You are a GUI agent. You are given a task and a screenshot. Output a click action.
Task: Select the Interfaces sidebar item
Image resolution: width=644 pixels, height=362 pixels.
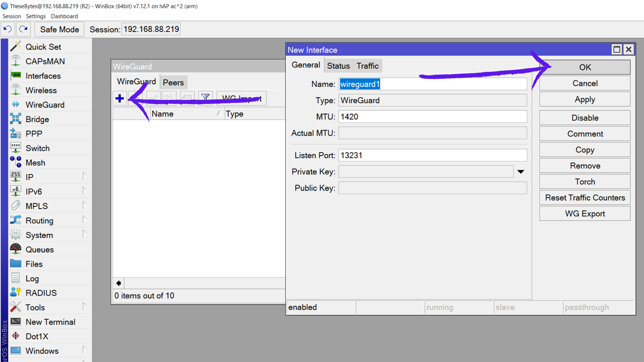click(43, 76)
